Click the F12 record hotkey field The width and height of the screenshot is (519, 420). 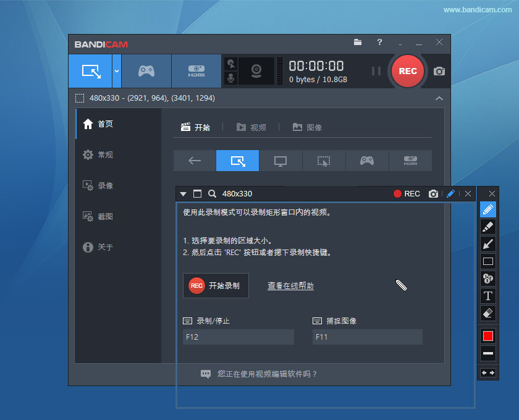tap(238, 337)
